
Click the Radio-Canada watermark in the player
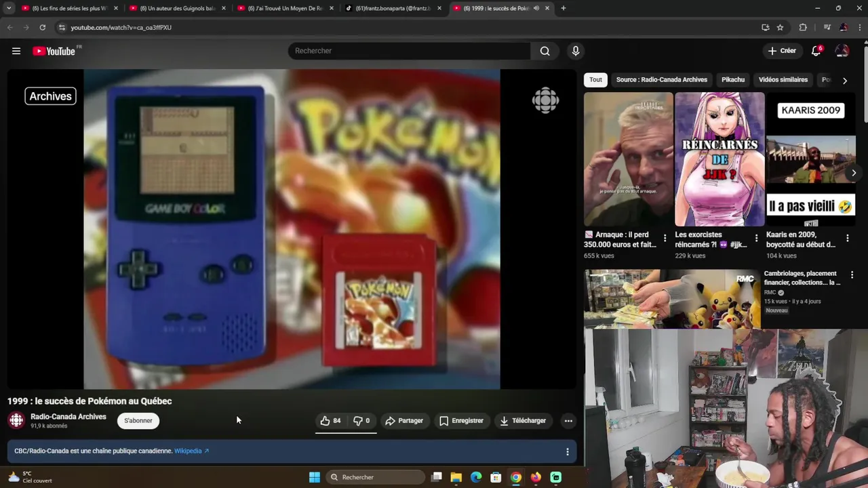coord(545,101)
